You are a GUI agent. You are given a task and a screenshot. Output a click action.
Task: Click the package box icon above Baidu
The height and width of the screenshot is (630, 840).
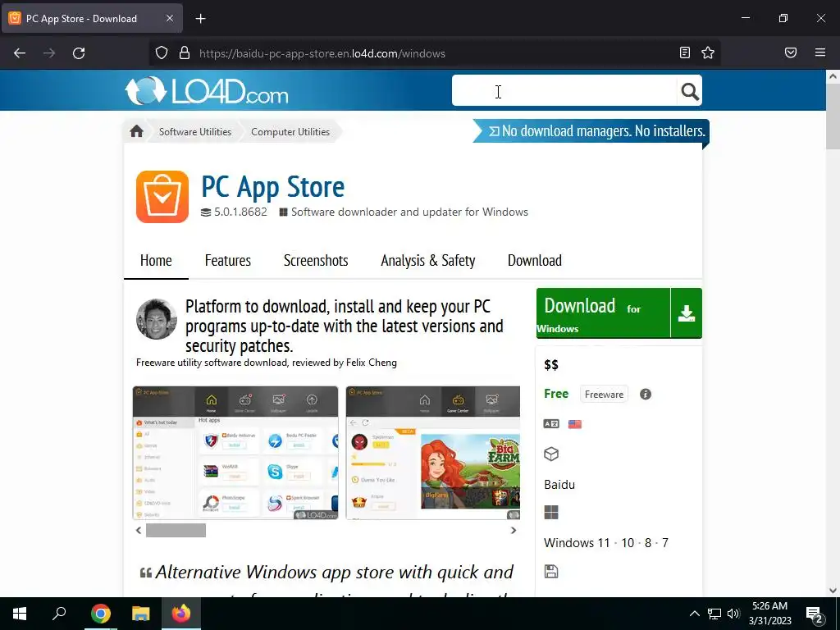[x=551, y=454]
